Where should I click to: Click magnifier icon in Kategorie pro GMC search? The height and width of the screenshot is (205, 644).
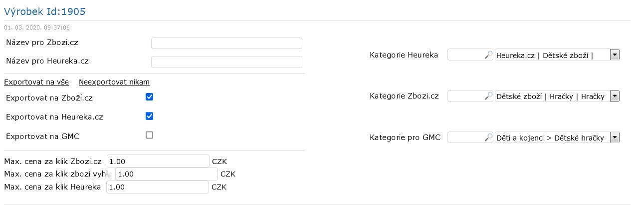(488, 137)
